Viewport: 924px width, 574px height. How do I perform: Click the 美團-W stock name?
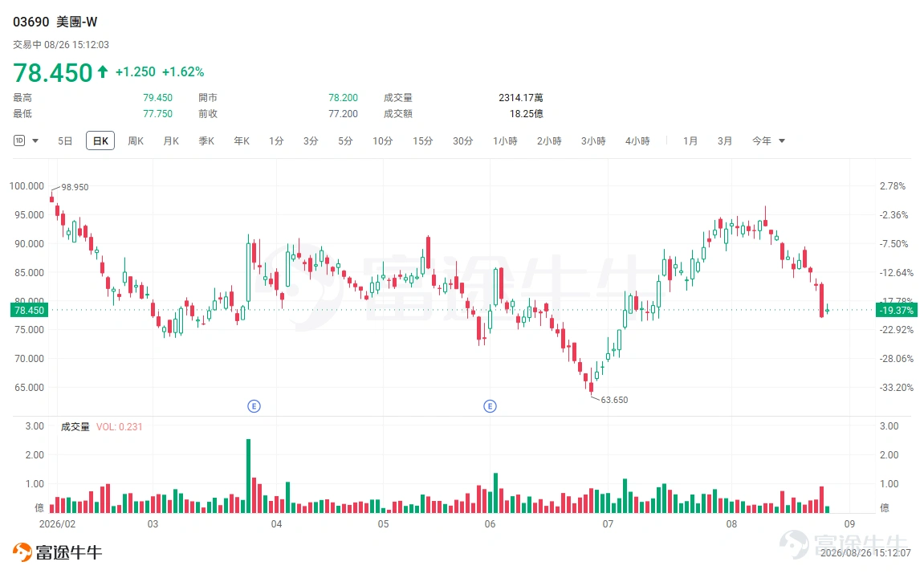pyautogui.click(x=76, y=22)
